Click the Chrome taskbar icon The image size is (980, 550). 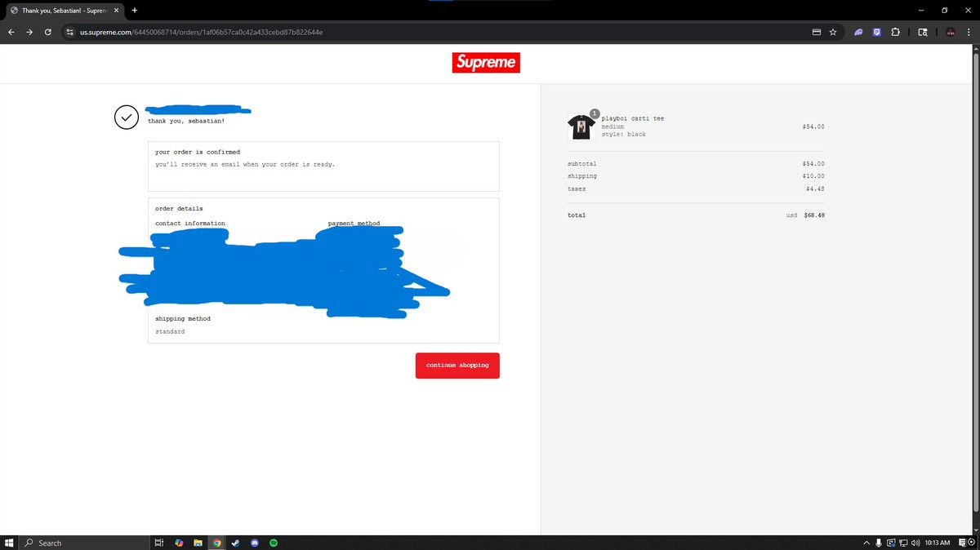point(217,543)
